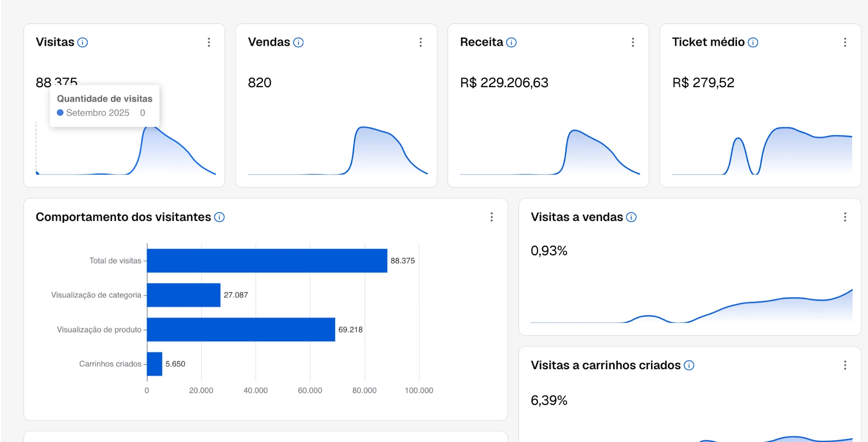
Task: Show info about Comportamento dos visitantes
Action: (219, 217)
